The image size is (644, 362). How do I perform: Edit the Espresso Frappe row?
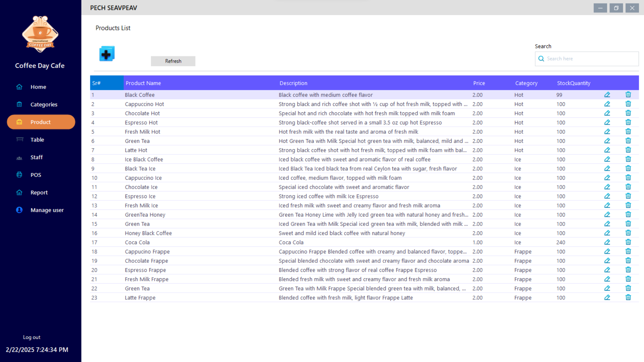(x=607, y=270)
